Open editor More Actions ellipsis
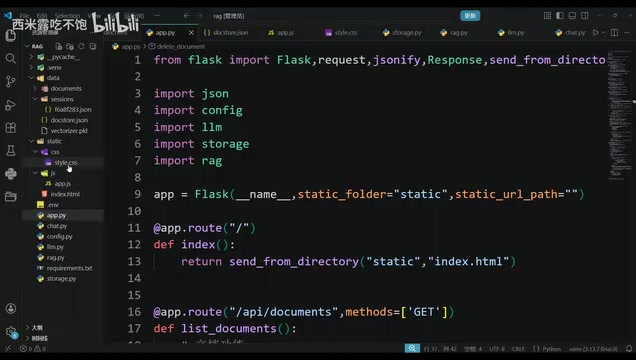This screenshot has width=636, height=360. tap(627, 32)
